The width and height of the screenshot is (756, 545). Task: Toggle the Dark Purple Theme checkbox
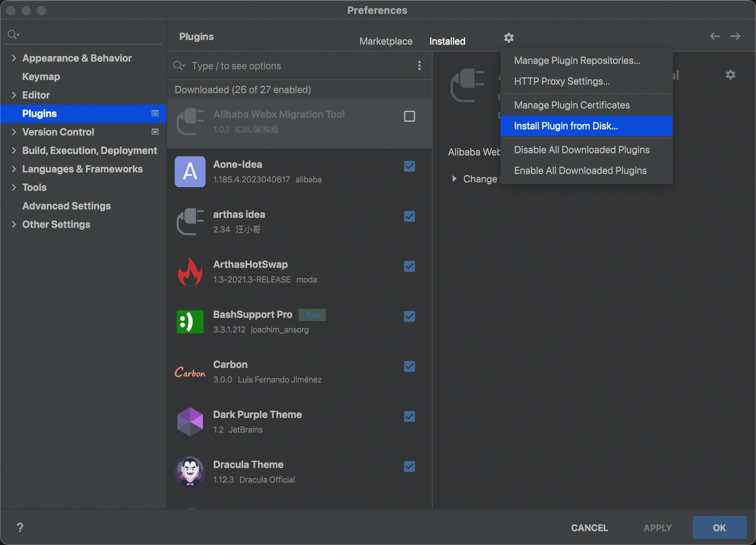click(x=410, y=416)
